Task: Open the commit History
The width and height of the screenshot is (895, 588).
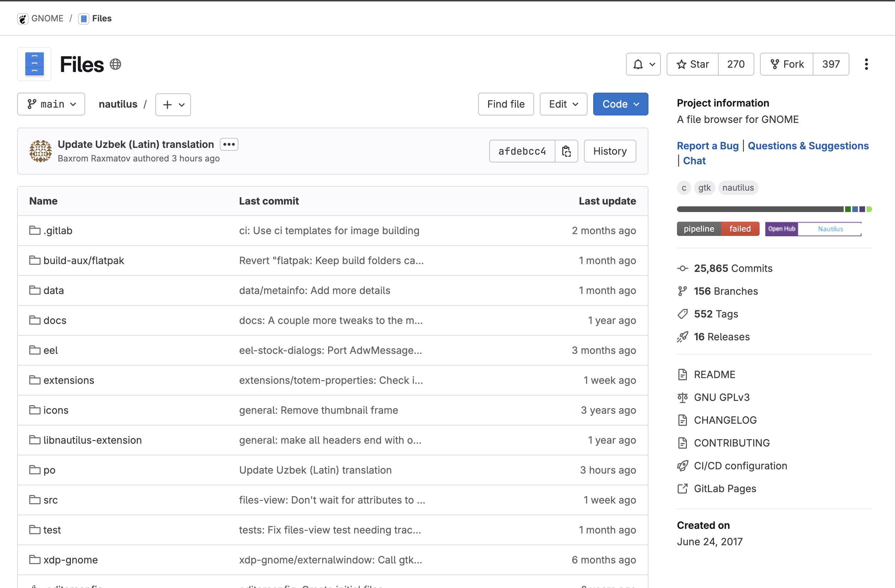Action: [x=610, y=151]
